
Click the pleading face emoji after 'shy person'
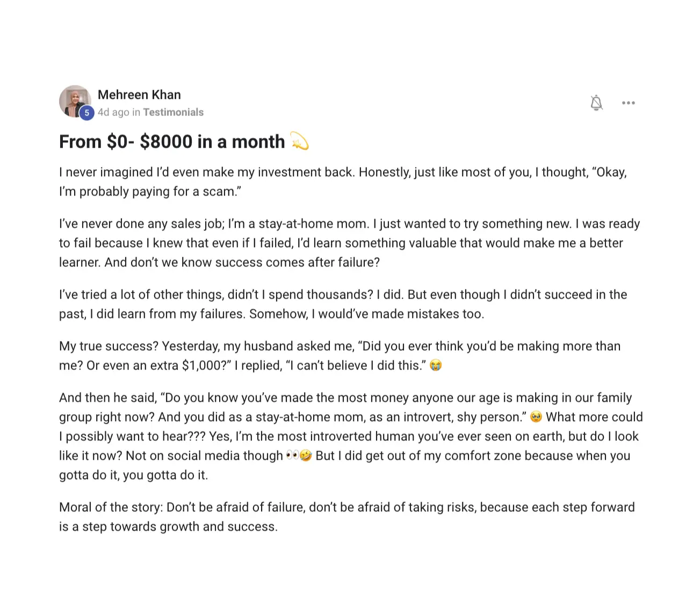click(x=536, y=417)
